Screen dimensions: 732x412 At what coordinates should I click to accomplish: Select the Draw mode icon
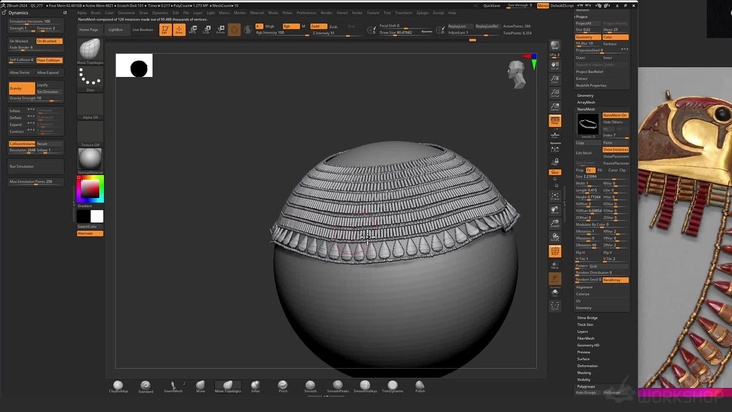[179, 30]
